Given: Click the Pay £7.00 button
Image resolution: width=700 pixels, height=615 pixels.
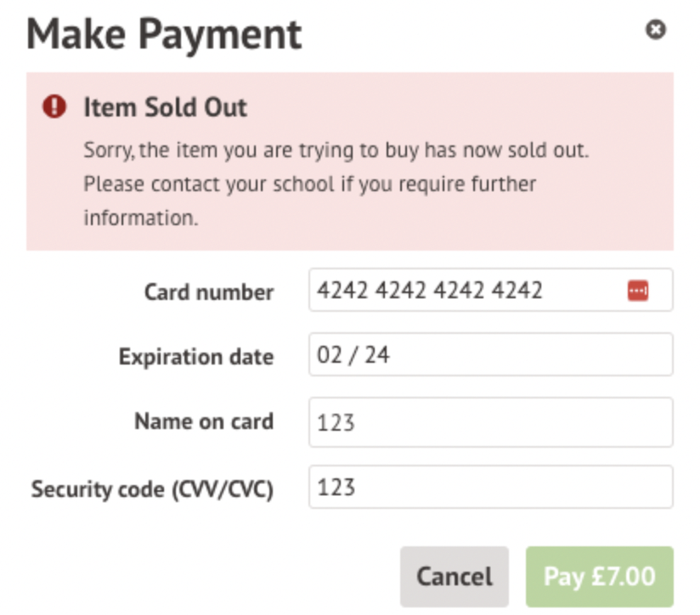Looking at the screenshot, I should click(x=599, y=577).
